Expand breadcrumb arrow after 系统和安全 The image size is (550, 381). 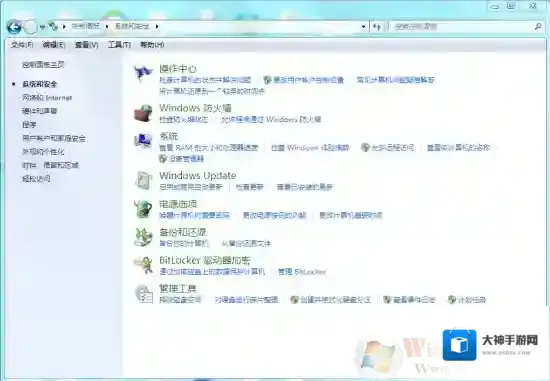click(x=157, y=26)
